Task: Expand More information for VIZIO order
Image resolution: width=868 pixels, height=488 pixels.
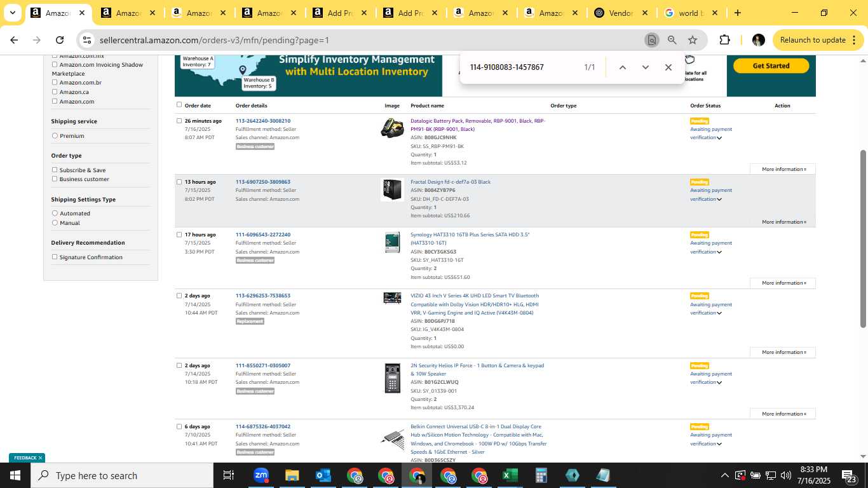Action: [x=783, y=352]
